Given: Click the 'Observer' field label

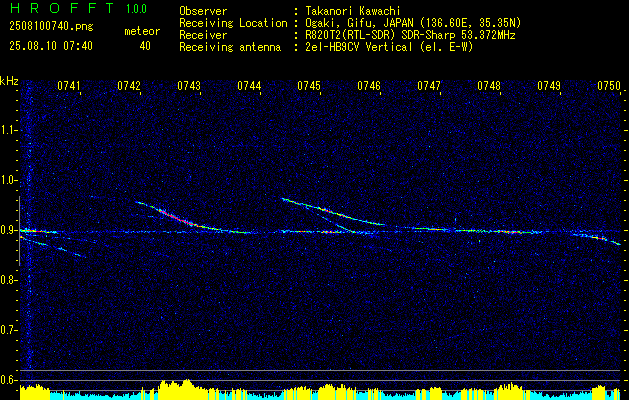Looking at the screenshot, I should 203,11.
